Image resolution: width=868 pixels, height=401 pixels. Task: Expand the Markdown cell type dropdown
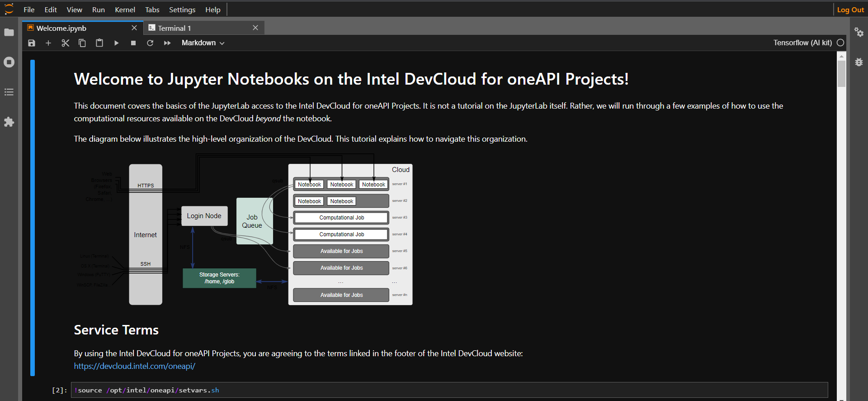click(203, 43)
